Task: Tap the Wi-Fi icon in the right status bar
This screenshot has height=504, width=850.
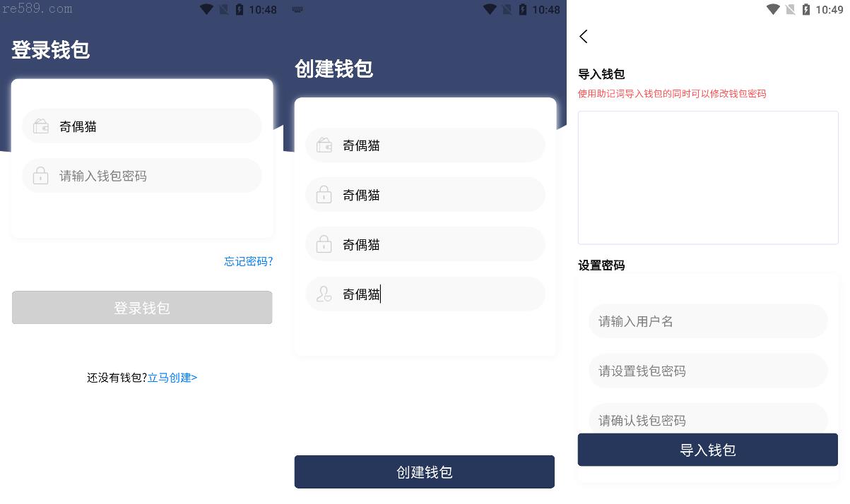Action: (x=773, y=9)
